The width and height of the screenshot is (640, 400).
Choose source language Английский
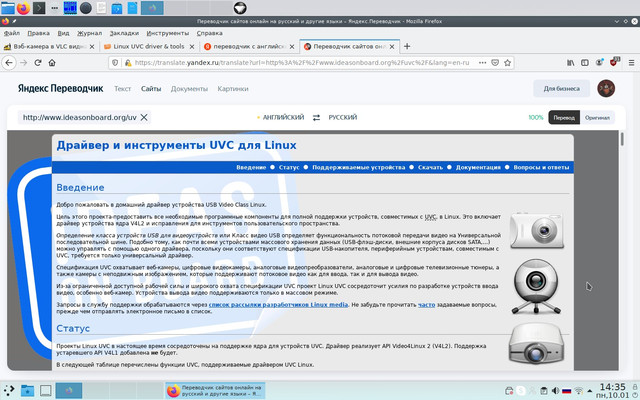283,117
